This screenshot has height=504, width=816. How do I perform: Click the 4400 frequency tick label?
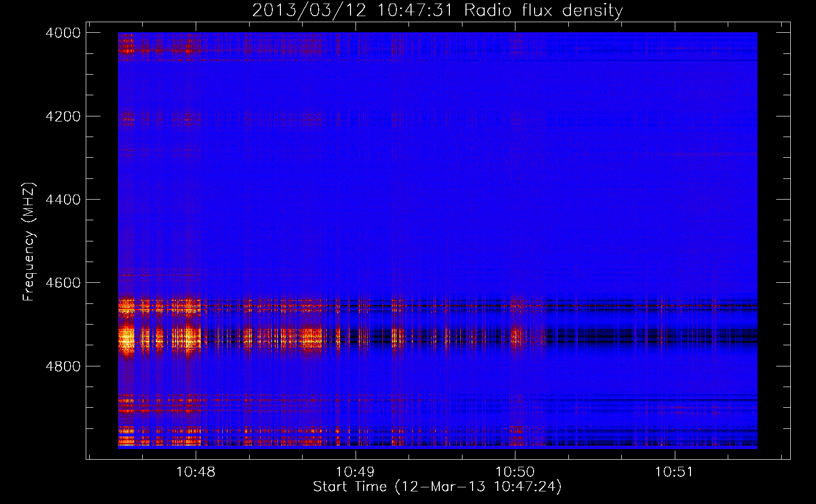point(63,200)
